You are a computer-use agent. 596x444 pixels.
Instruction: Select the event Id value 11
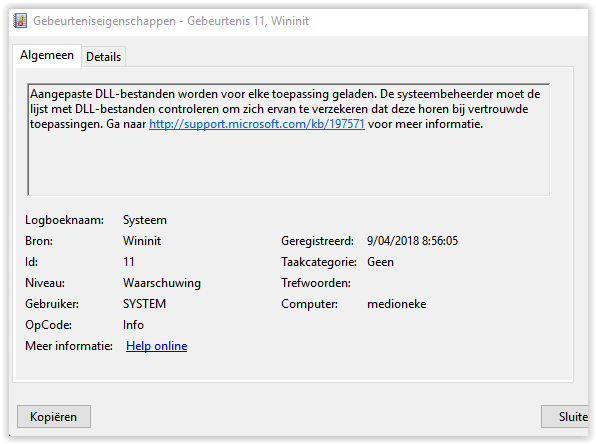coord(129,262)
